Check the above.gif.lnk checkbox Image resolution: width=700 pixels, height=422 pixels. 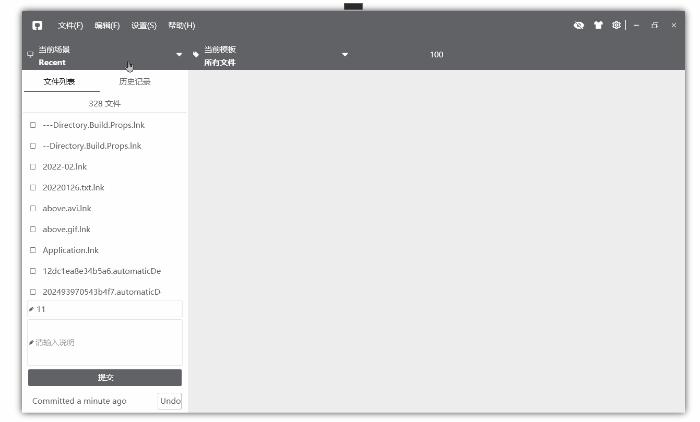(x=33, y=229)
